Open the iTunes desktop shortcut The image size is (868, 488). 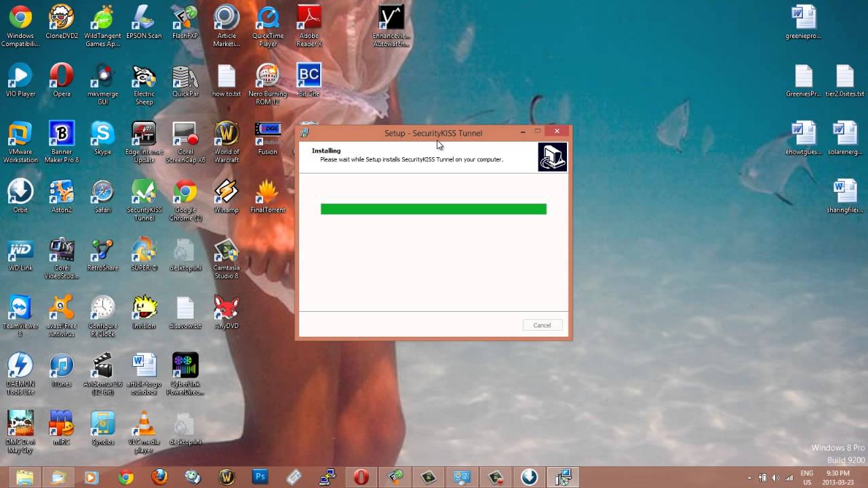click(x=62, y=370)
